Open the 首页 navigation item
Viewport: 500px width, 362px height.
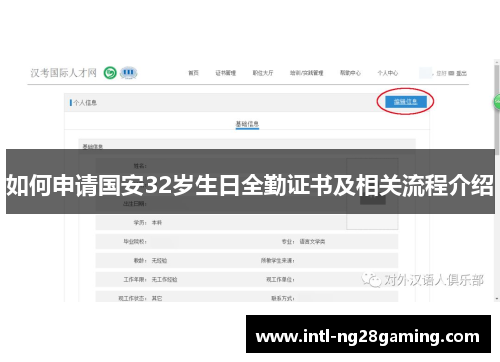193,73
